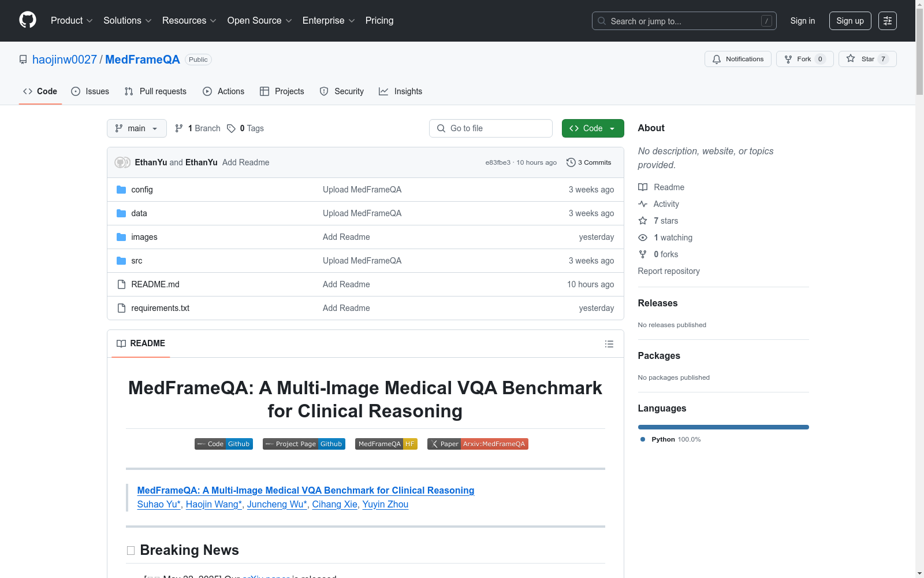Expand the Resources menu

189,21
